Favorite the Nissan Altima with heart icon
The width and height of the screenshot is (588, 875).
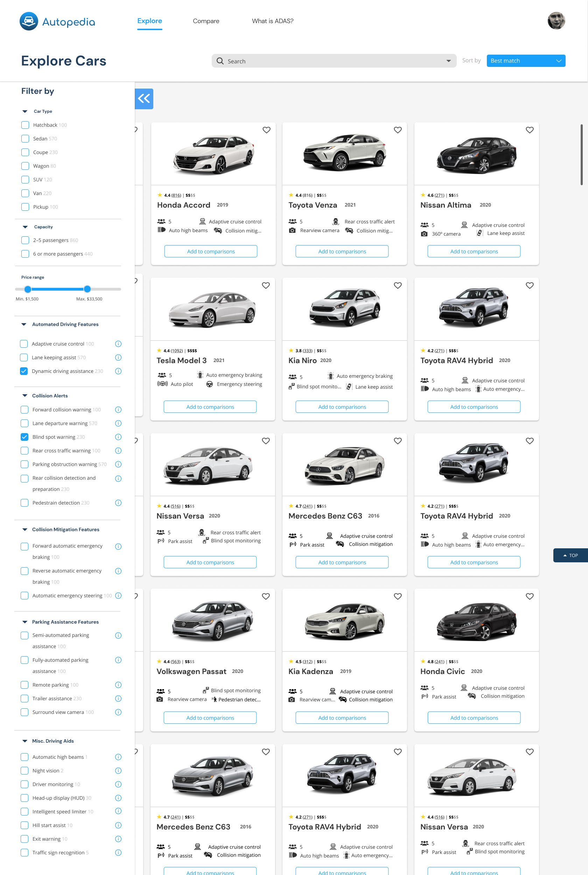pos(530,130)
